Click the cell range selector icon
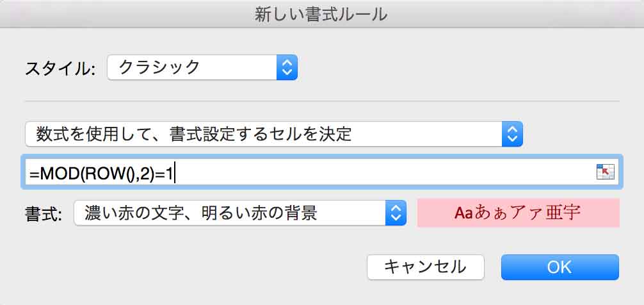 pos(604,172)
